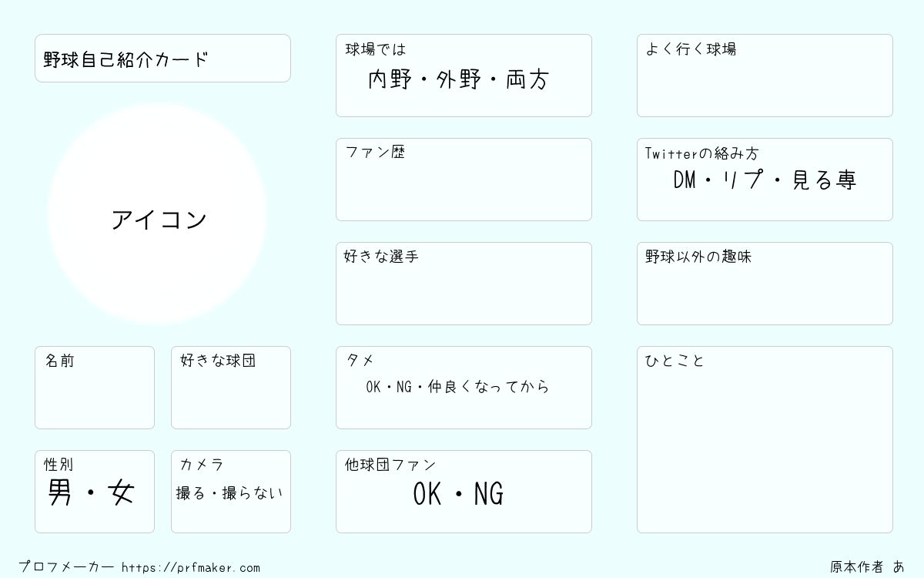Select 両方 under 球場では

click(x=527, y=79)
